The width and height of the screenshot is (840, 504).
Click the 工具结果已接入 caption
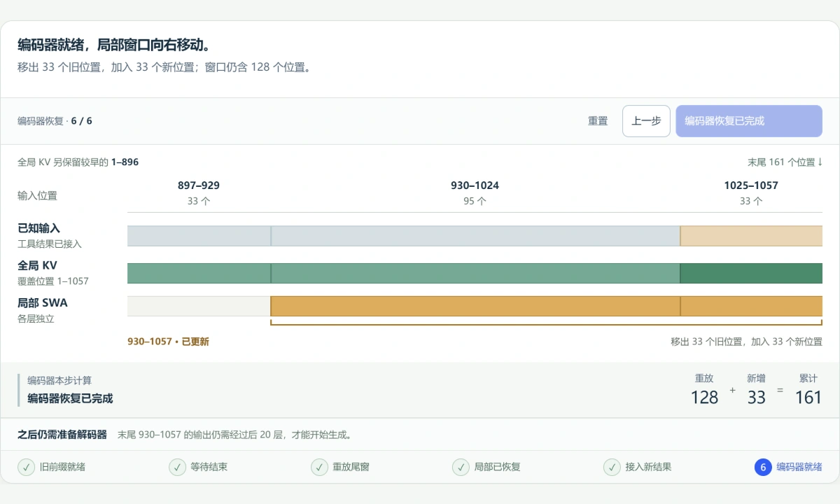click(50, 244)
